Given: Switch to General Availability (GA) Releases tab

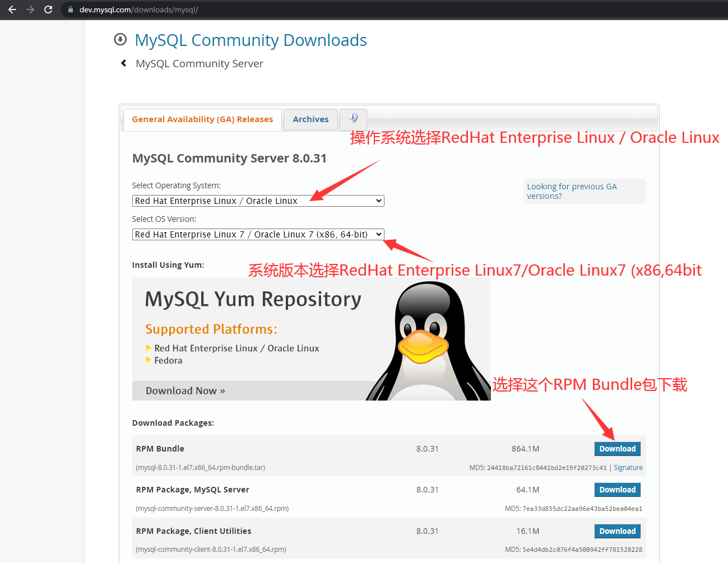Looking at the screenshot, I should click(202, 119).
